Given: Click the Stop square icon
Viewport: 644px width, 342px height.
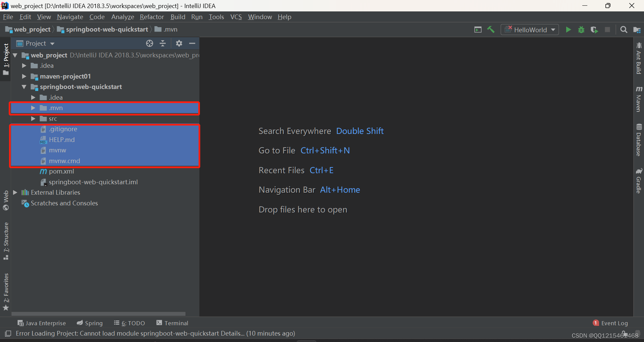Looking at the screenshot, I should tap(607, 30).
